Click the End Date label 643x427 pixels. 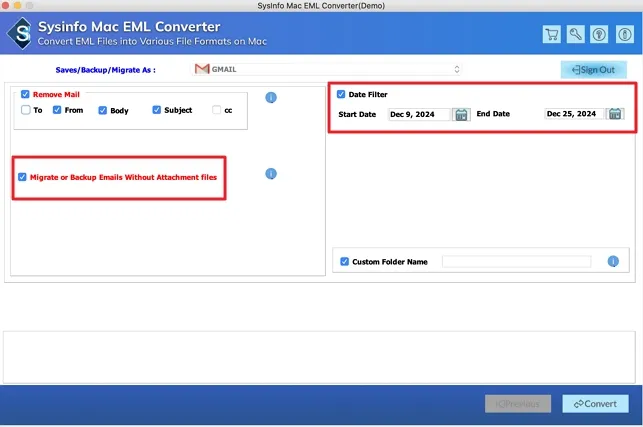coord(493,114)
